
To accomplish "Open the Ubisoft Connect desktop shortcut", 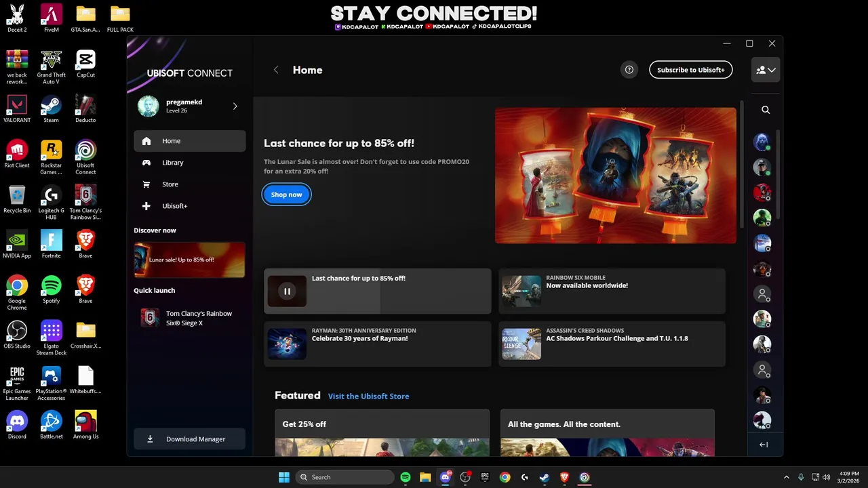I will coord(85,157).
